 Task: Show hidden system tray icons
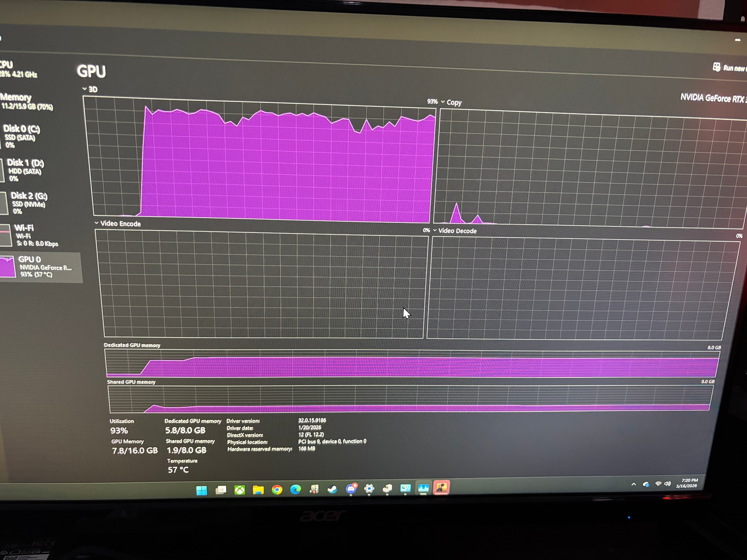pyautogui.click(x=634, y=484)
